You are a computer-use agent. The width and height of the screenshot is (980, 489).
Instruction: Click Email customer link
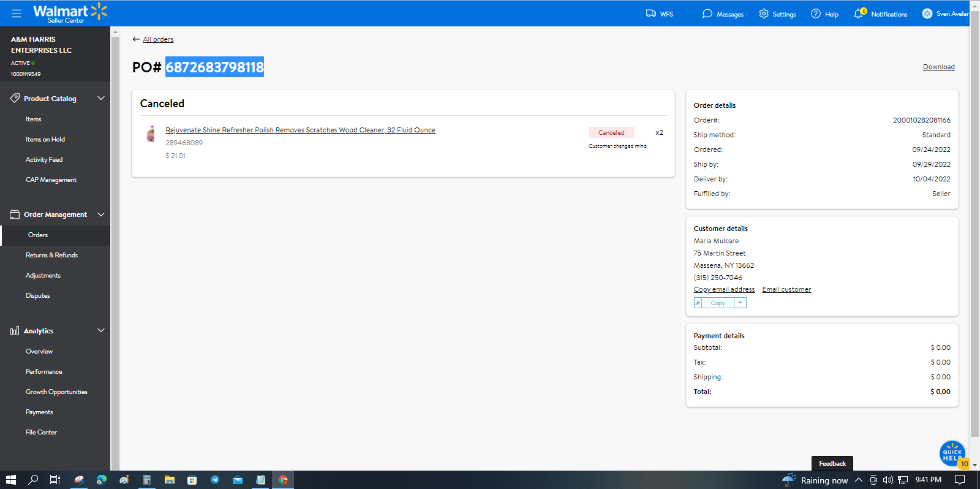[786, 289]
